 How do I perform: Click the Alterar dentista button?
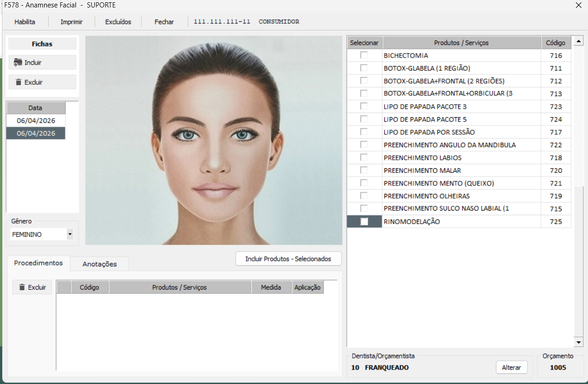point(512,367)
